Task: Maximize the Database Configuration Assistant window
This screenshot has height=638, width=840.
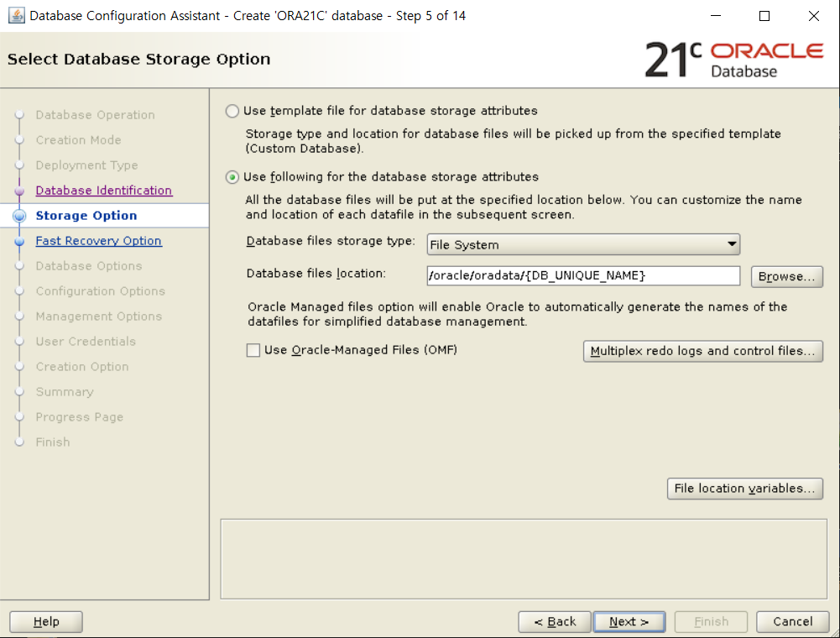Action: click(x=764, y=16)
